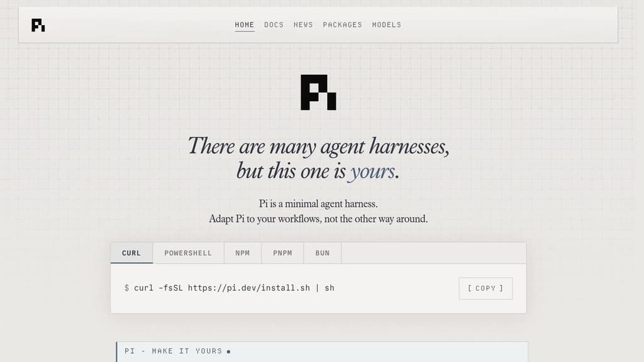This screenshot has width=644, height=362.
Task: Click the 'There are many agent harnesses' headline
Action: click(x=318, y=158)
